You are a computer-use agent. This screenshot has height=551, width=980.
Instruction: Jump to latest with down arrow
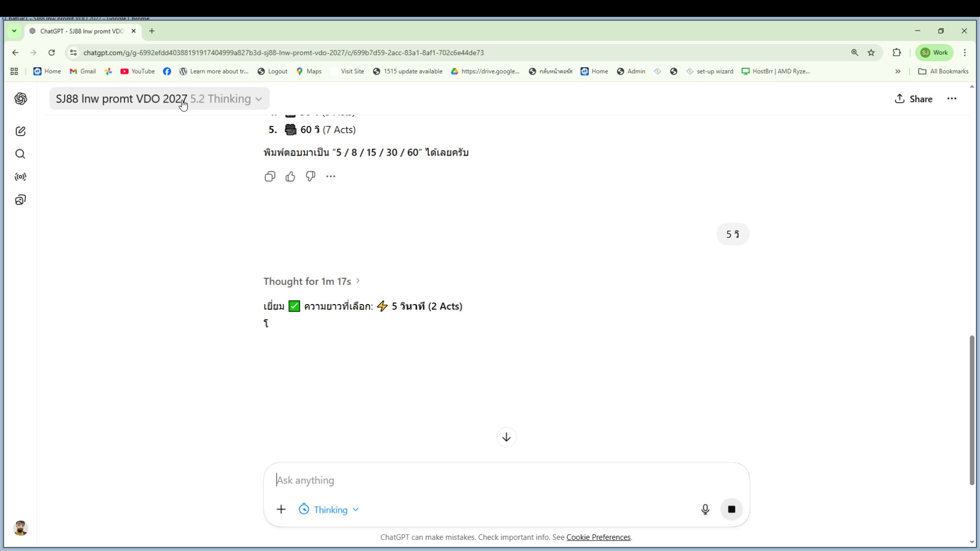tap(506, 437)
